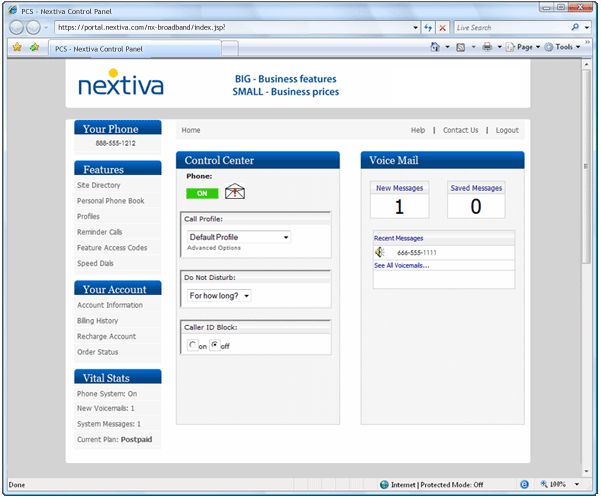Click the Logout link
Image resolution: width=601 pixels, height=500 pixels.
pos(507,130)
